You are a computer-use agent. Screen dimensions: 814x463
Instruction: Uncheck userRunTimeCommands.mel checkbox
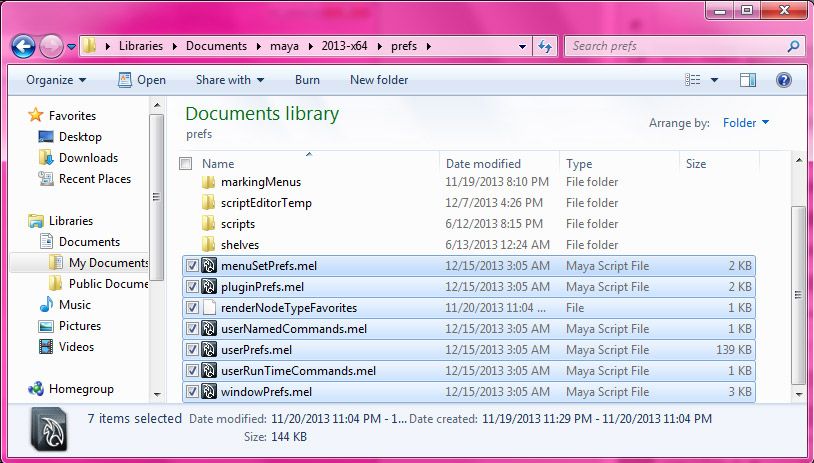(x=192, y=371)
